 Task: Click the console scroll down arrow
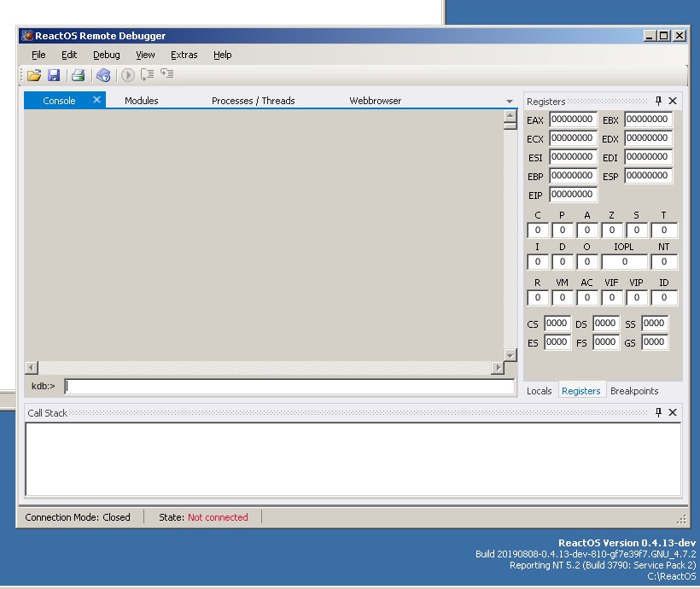point(510,355)
